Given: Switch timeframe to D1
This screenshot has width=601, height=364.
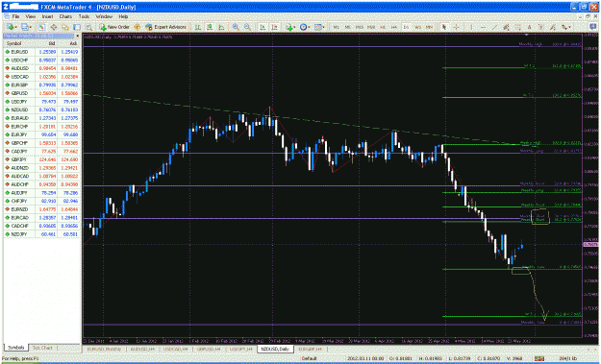Looking at the screenshot, I should pos(406,27).
